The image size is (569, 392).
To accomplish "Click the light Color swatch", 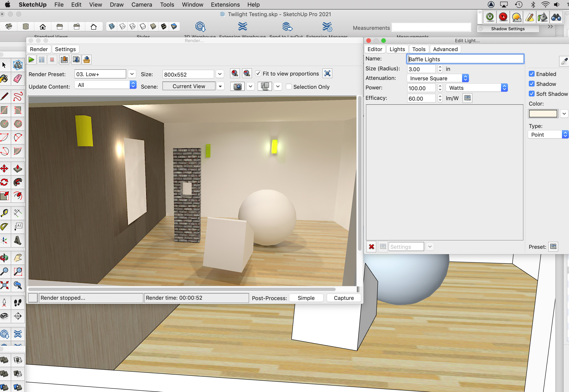I will [543, 114].
